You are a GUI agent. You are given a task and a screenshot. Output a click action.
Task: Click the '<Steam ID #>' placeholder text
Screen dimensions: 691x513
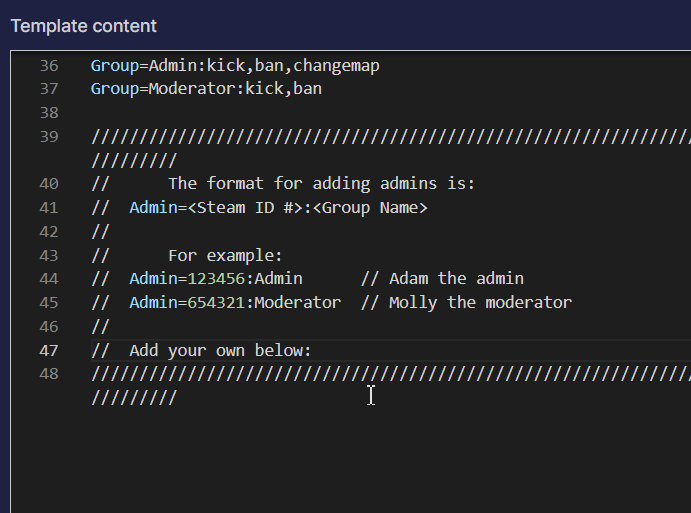(245, 208)
